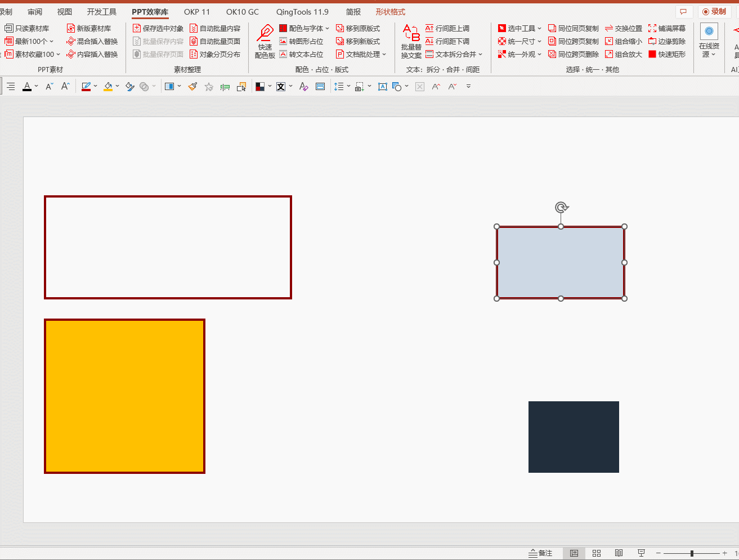The image size is (739, 560).
Task: Click 铺满屏幕 button
Action: 667,28
